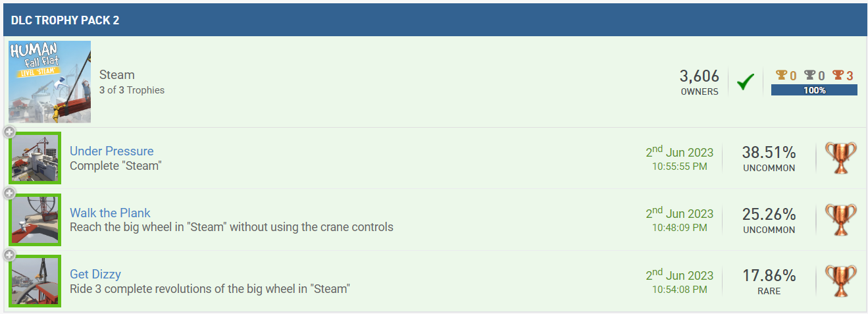Expand the Under Pressure trophy plus icon

click(x=9, y=132)
